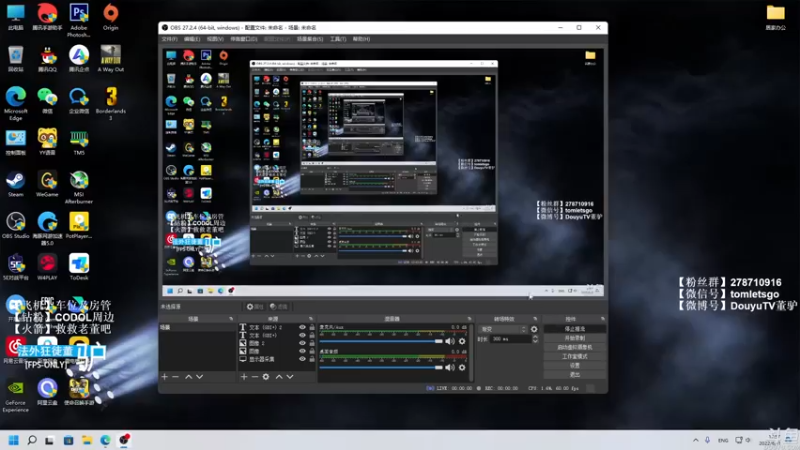Hide the 文本 (GDI+) source
The image size is (800, 450).
[x=302, y=335]
